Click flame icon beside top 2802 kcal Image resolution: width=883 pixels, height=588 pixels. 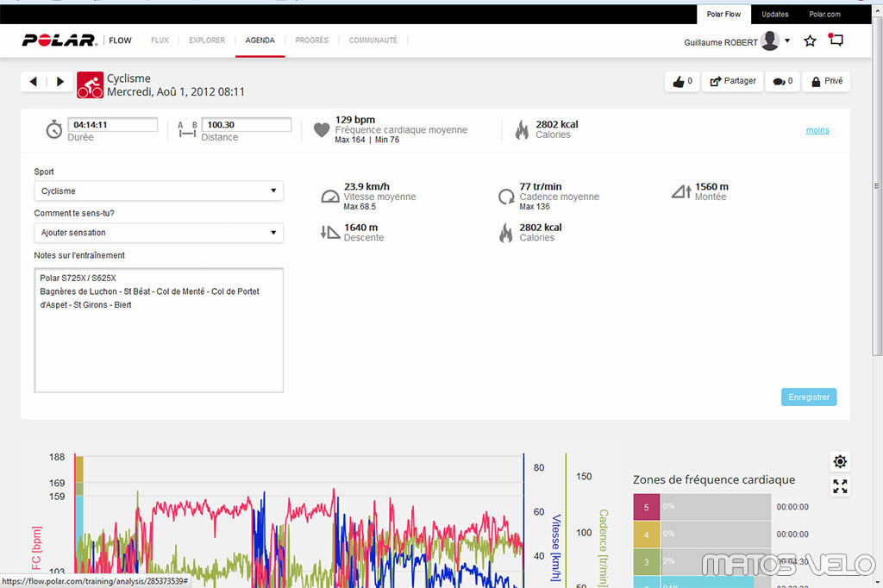(522, 129)
